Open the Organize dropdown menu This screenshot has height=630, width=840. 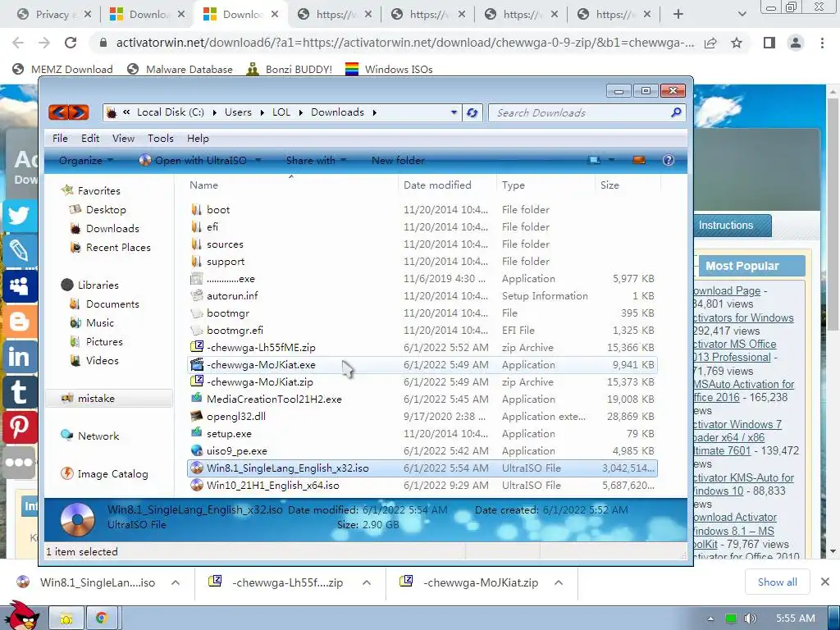[x=85, y=160]
